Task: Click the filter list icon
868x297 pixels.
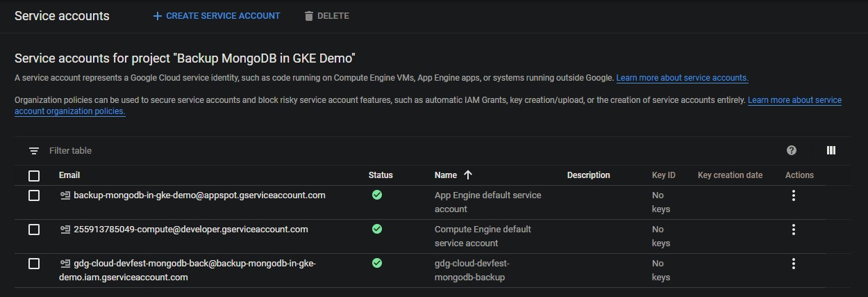Action: pyautogui.click(x=34, y=151)
